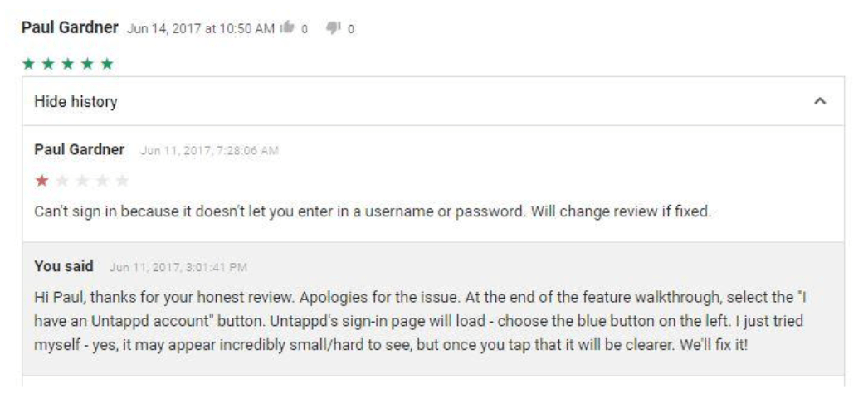The height and width of the screenshot is (398, 868).
Task: Click the thumbs down icon
Action: (334, 27)
